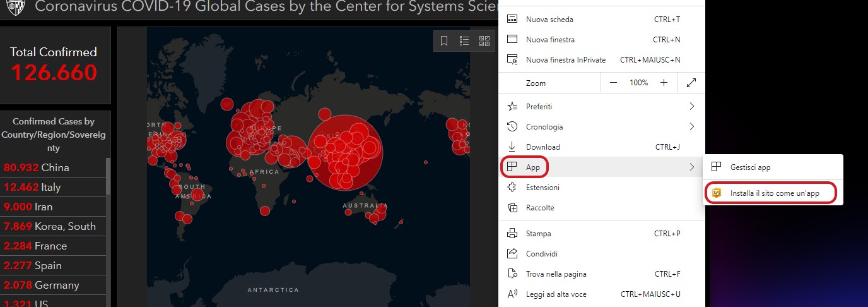Select the 2.284 France row
This screenshot has height=307, width=868.
pos(53,246)
